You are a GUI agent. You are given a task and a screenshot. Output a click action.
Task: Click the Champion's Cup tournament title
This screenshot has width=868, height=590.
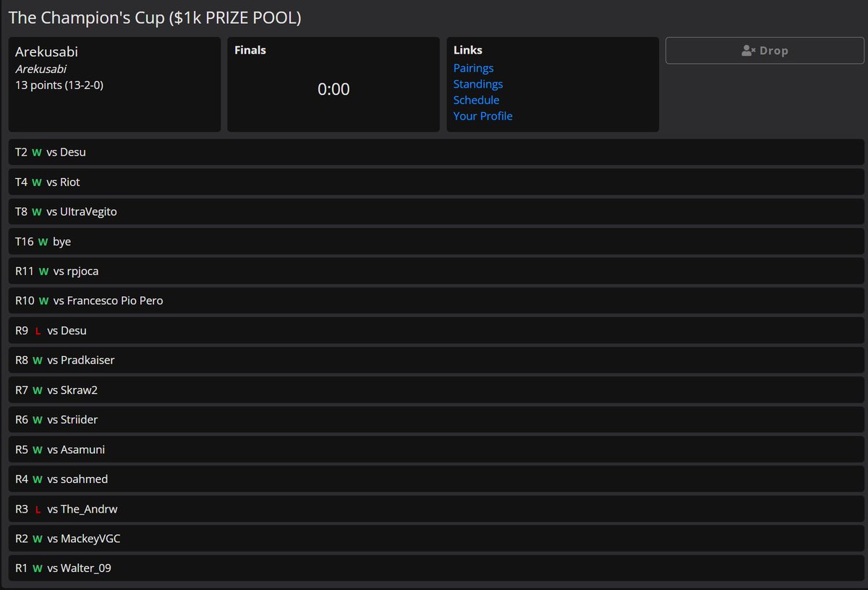click(x=155, y=17)
